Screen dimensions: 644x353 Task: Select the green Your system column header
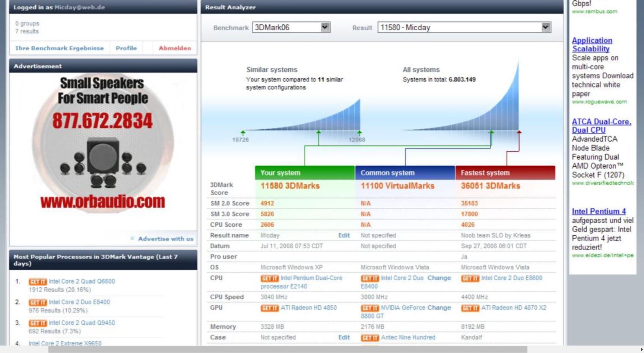tap(305, 173)
